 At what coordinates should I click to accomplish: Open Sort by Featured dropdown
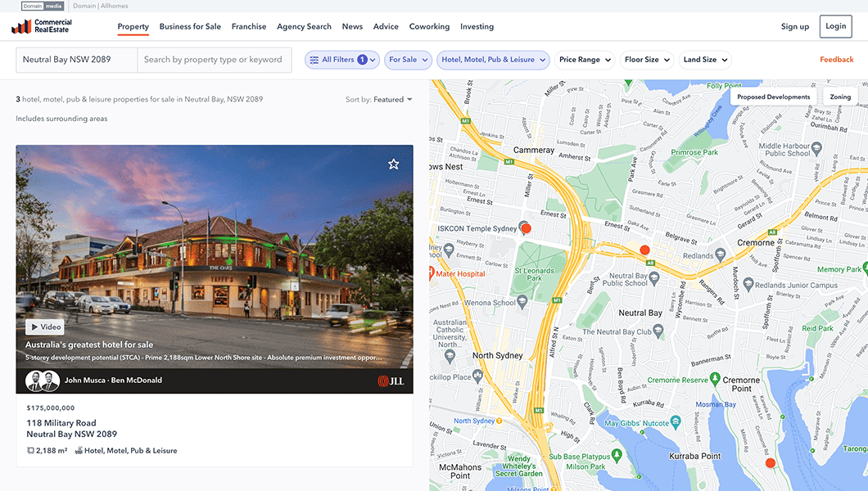[x=378, y=100]
